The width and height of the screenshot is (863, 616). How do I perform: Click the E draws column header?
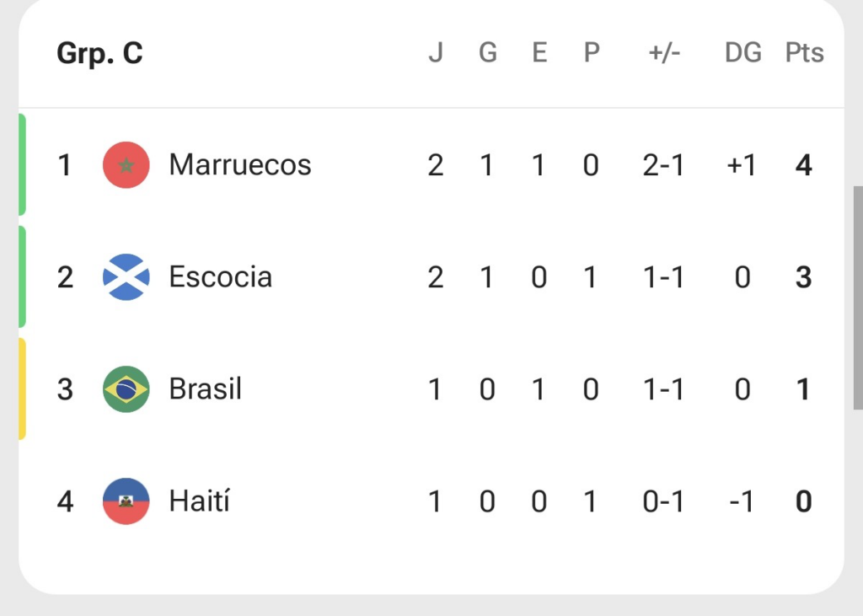click(x=539, y=53)
